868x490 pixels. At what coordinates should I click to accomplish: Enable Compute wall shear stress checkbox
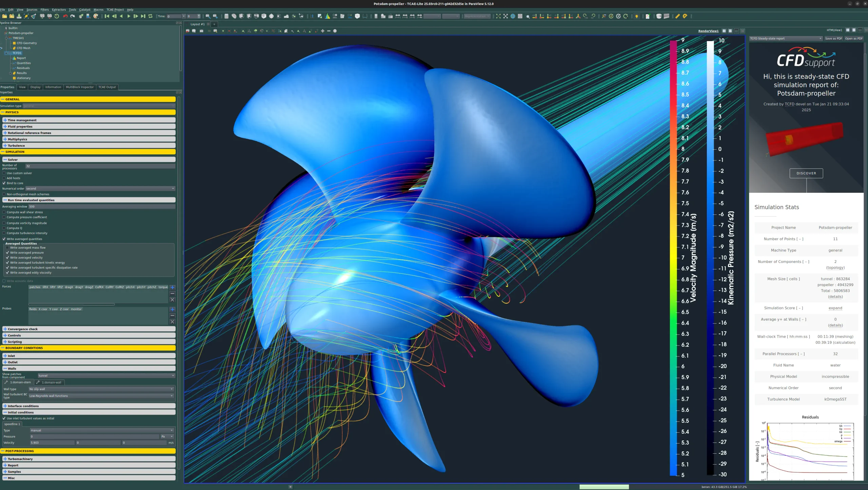(4, 212)
